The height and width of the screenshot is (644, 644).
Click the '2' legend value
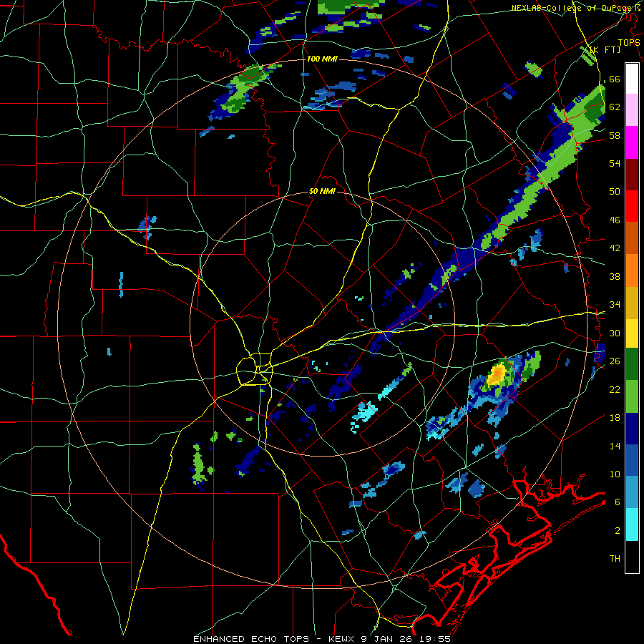(618, 530)
